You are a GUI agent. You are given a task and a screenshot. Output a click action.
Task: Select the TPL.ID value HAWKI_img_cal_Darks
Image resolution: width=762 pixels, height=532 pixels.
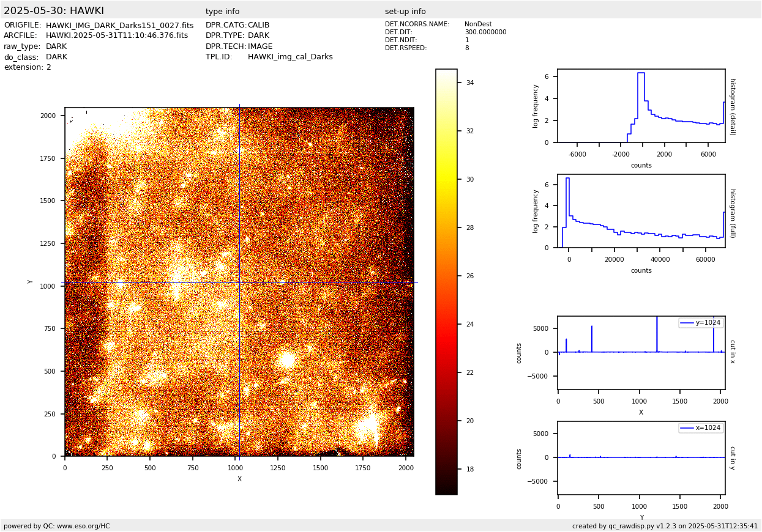290,57
